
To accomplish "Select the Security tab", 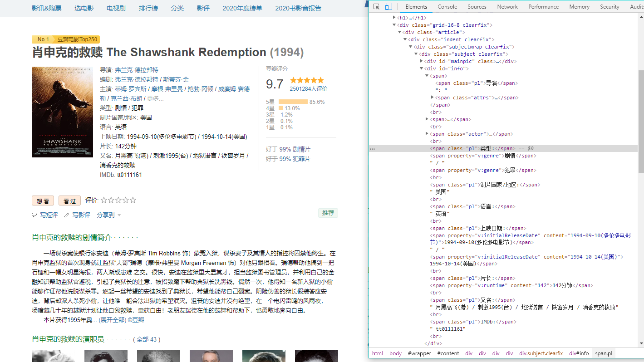I will pyautogui.click(x=610, y=7).
